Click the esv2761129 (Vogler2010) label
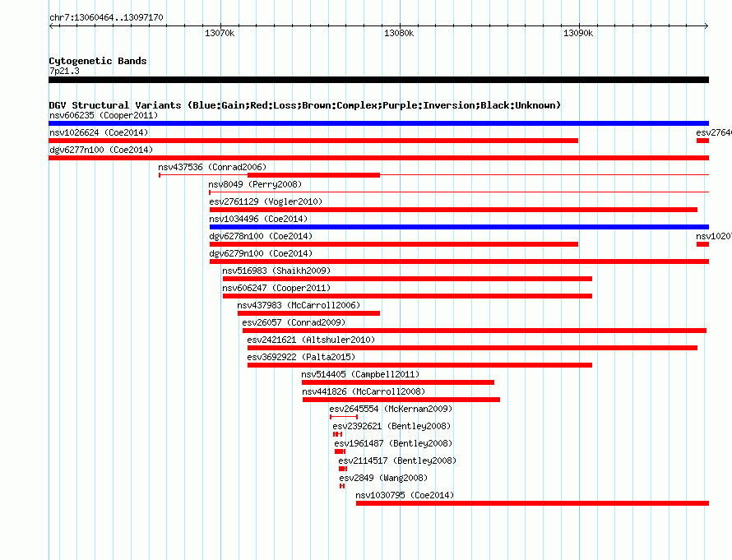732x560 pixels. 266,201
